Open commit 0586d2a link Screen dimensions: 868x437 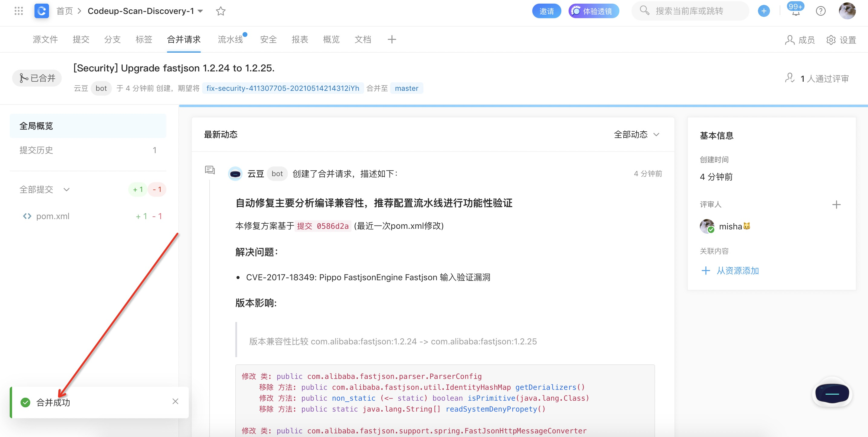coord(323,226)
